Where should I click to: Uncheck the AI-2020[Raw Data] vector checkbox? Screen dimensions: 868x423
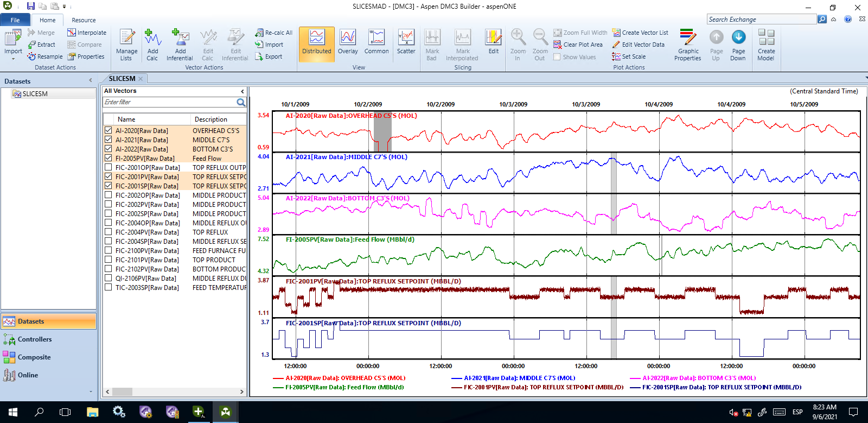pos(108,130)
